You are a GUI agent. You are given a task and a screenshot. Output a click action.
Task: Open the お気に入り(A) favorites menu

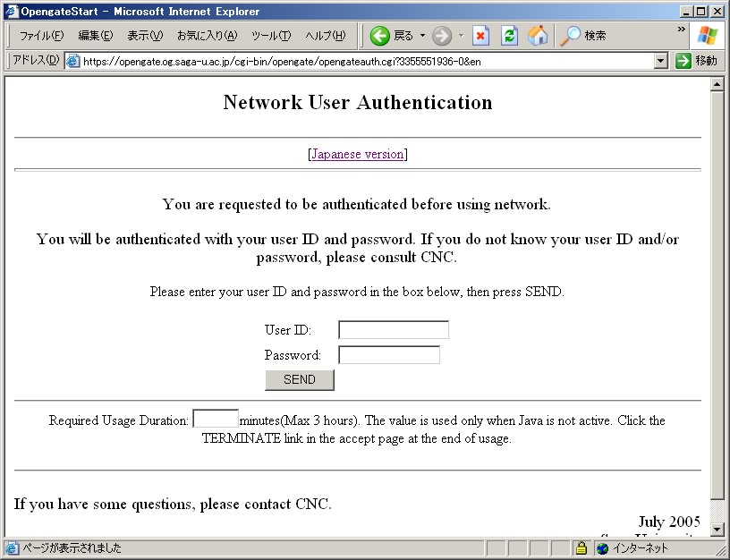click(207, 36)
